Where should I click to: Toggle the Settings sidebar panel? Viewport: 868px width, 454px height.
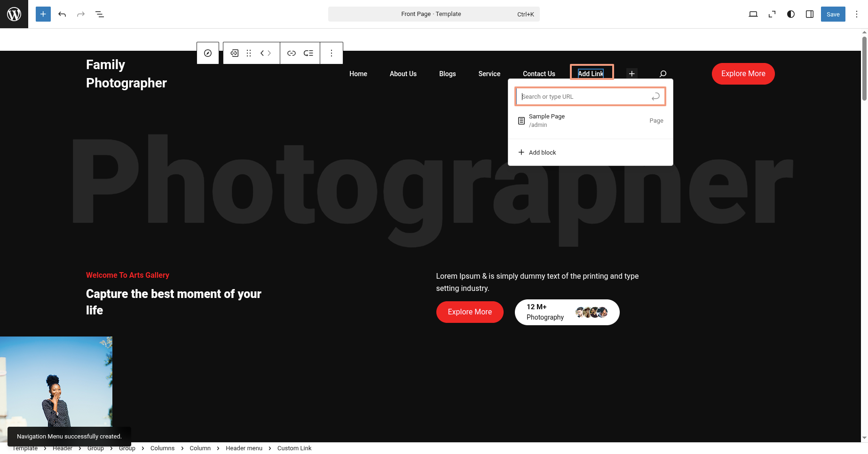click(810, 14)
